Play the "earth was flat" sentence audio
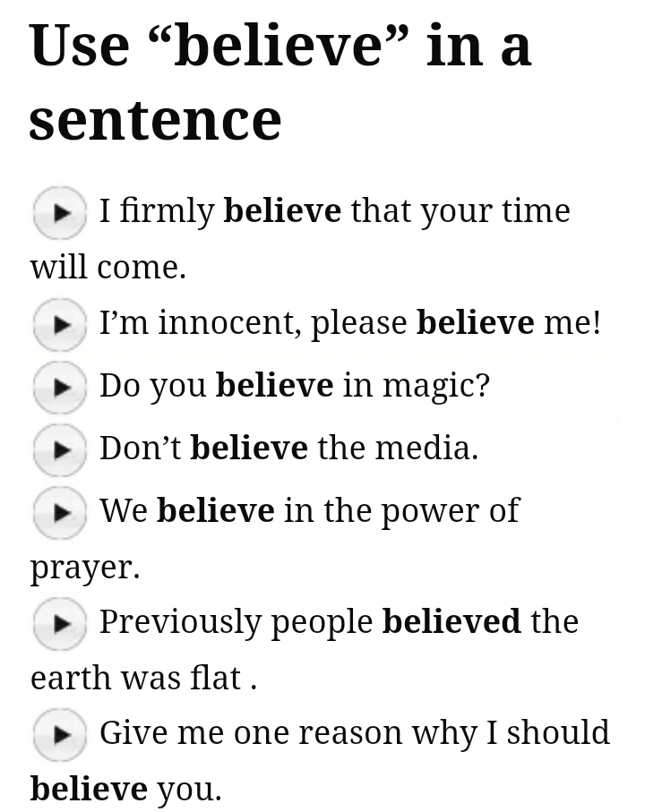 pos(60,622)
